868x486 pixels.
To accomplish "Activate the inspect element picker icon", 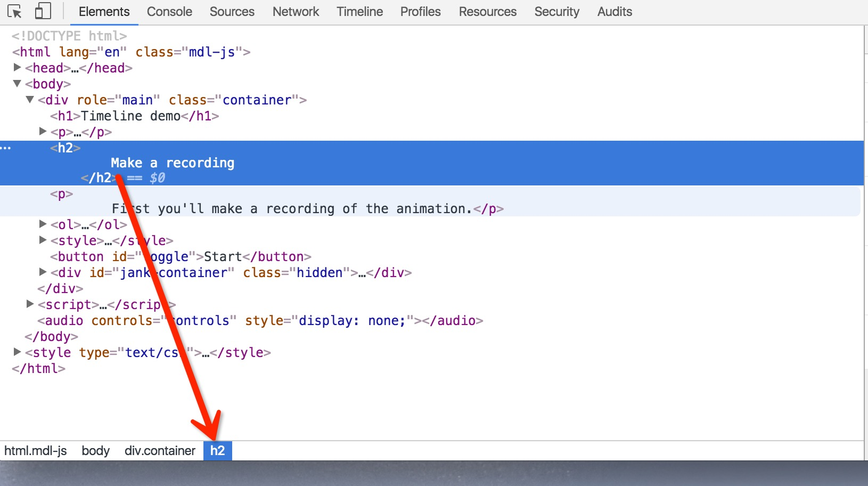I will click(x=14, y=11).
